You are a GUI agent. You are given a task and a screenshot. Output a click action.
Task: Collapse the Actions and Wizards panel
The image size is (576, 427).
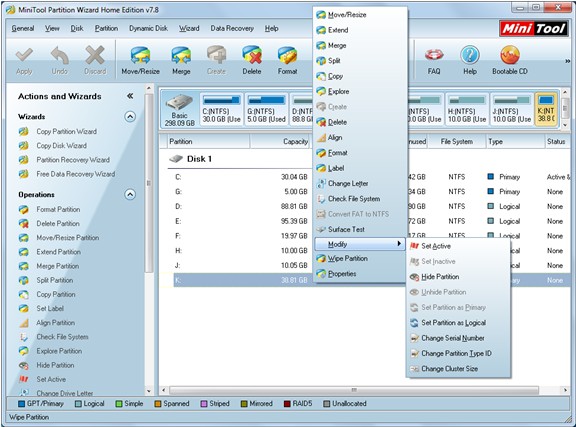coord(130,96)
